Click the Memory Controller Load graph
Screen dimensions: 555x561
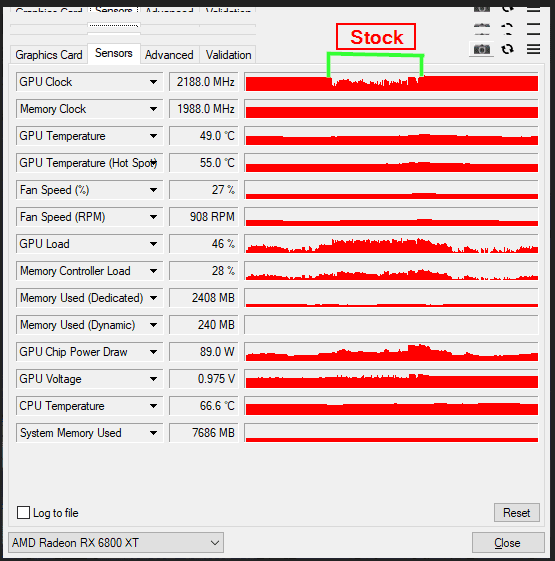coord(391,271)
